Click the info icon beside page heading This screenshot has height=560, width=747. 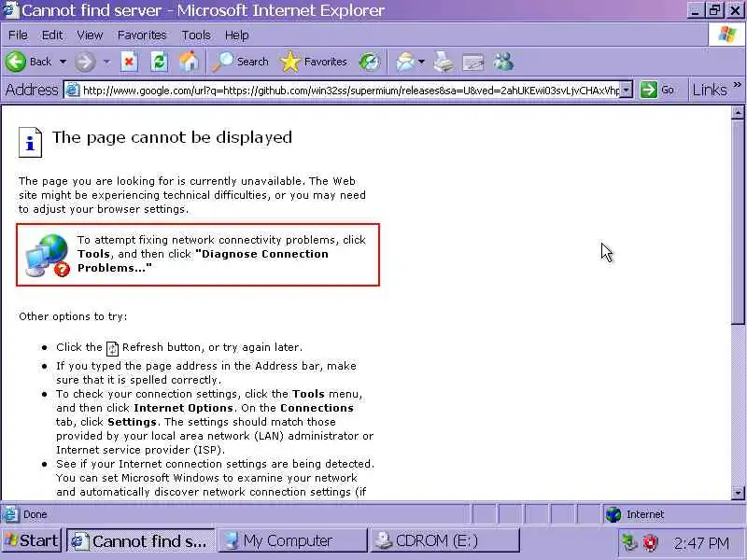click(30, 142)
